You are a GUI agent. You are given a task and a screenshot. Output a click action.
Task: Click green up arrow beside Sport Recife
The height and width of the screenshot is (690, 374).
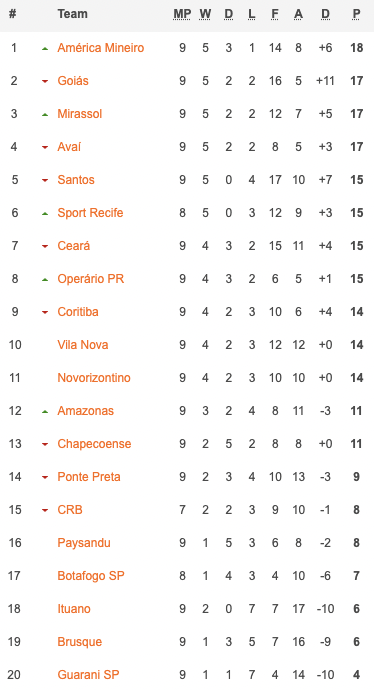[x=44, y=213]
